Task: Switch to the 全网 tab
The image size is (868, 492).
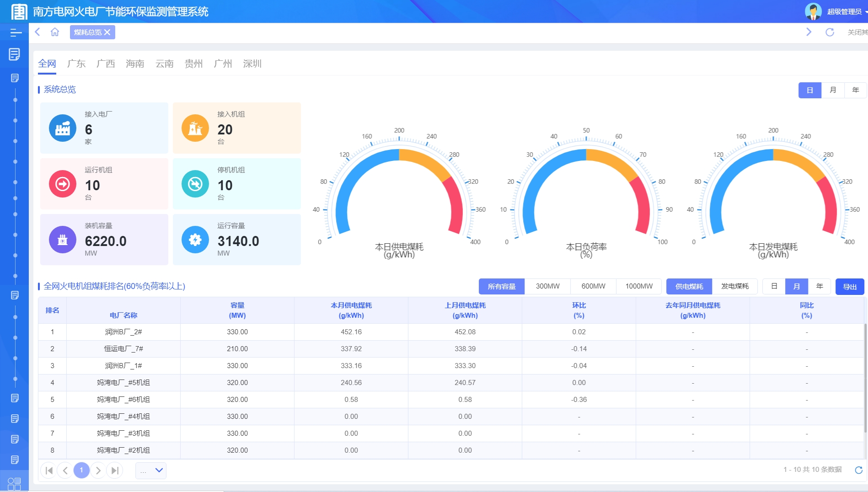Action: [47, 64]
